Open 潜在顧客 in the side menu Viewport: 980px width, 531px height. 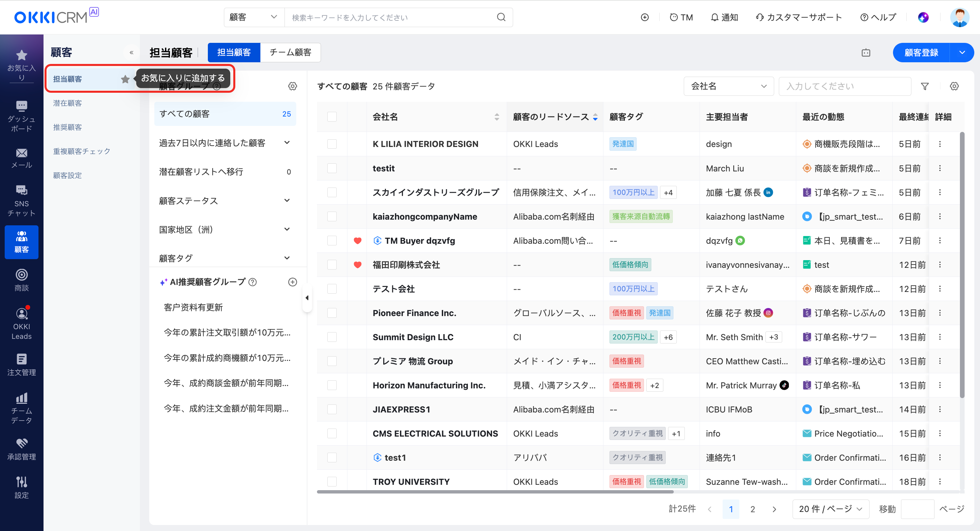tap(67, 103)
